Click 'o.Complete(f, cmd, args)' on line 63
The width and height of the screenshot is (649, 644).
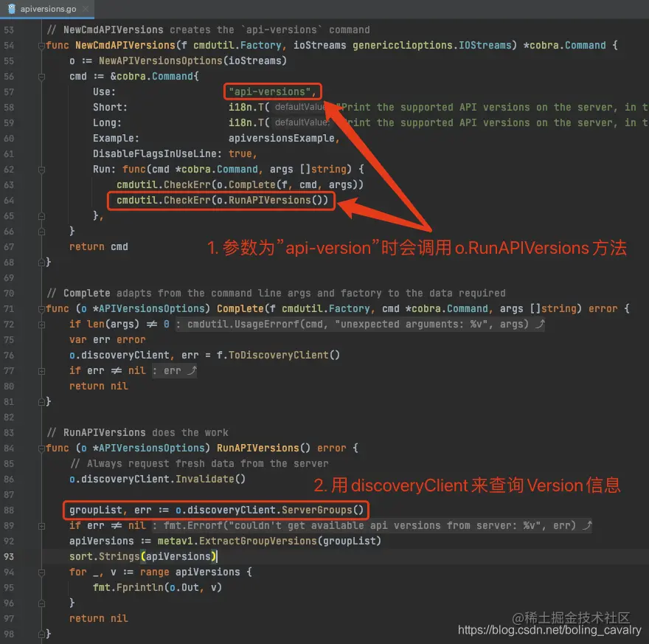click(287, 185)
